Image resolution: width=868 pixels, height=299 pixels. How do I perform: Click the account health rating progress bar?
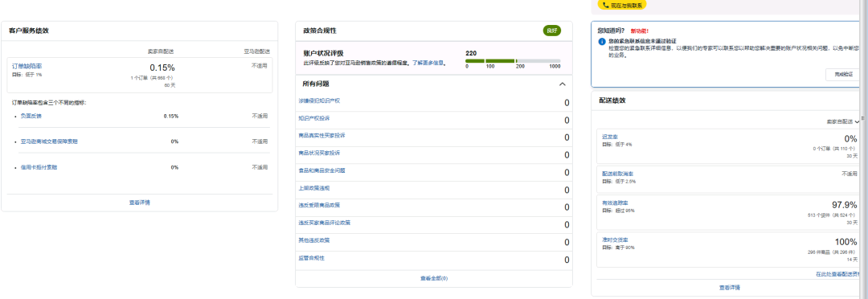pos(513,61)
